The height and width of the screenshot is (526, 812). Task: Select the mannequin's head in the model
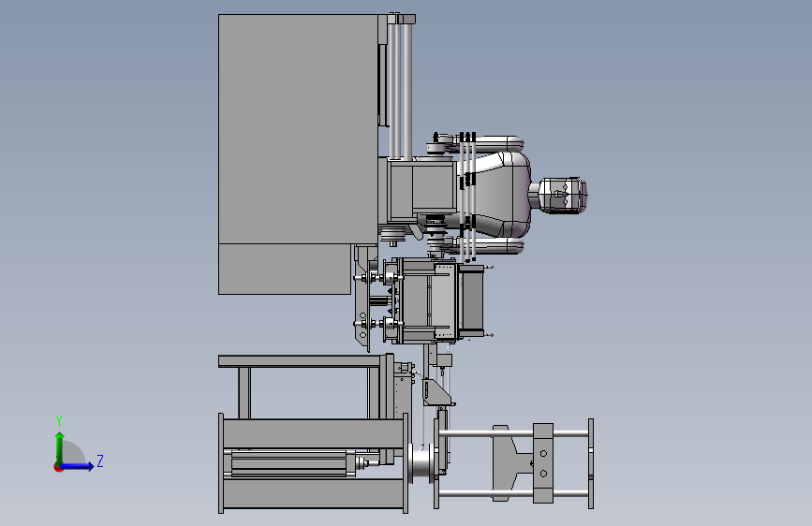pyautogui.click(x=563, y=196)
